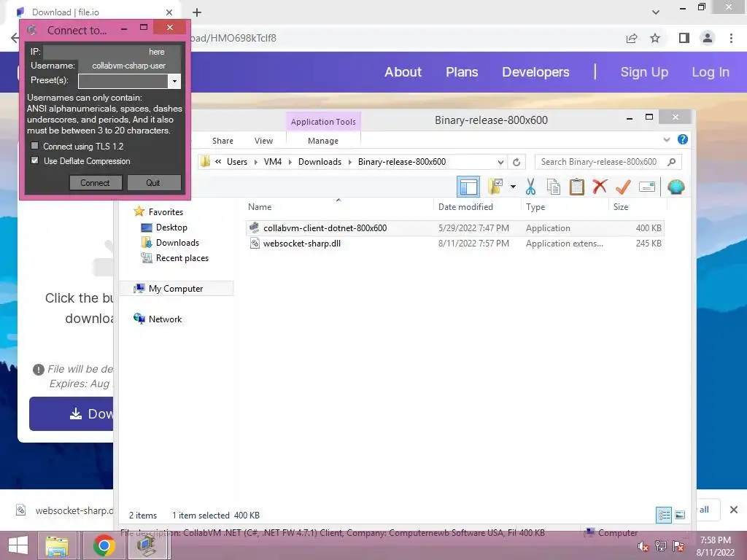This screenshot has height=560, width=747.
Task: Click the Rename icon in Explorer toolbar
Action: [x=646, y=187]
